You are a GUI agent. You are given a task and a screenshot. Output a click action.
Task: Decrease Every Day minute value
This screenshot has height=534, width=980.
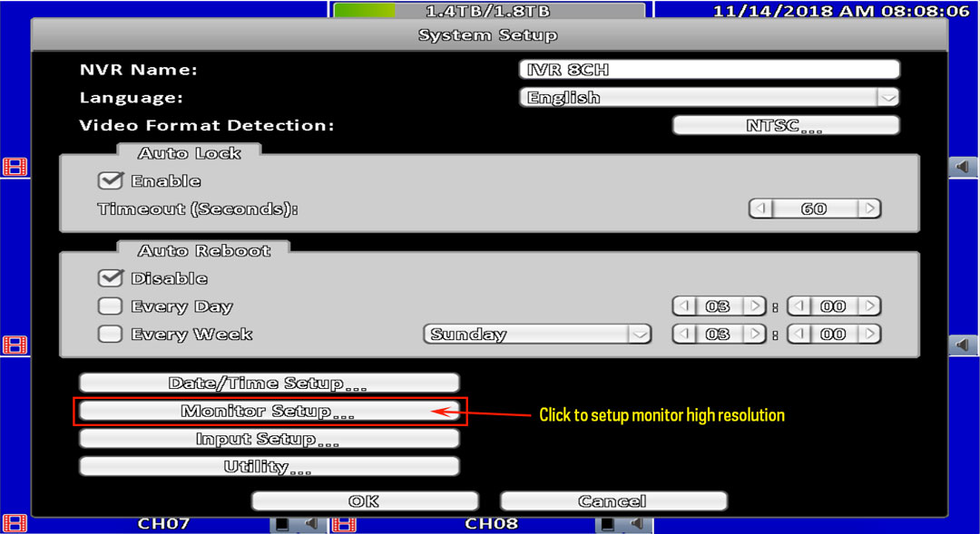799,306
